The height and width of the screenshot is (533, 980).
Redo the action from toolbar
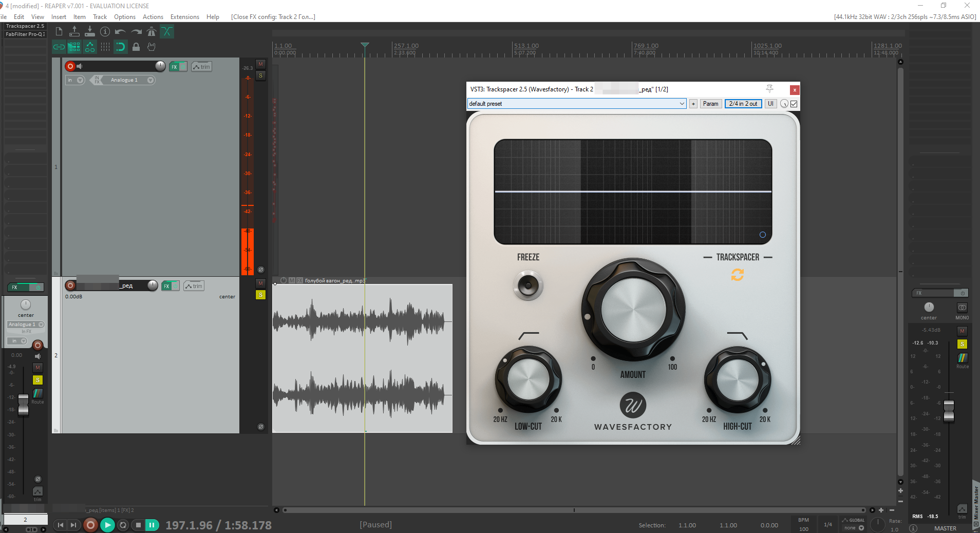[x=136, y=32]
